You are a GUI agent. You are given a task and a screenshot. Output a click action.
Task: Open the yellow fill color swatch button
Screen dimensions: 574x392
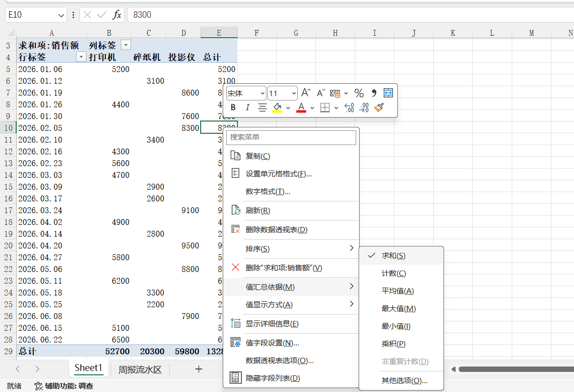coord(277,107)
